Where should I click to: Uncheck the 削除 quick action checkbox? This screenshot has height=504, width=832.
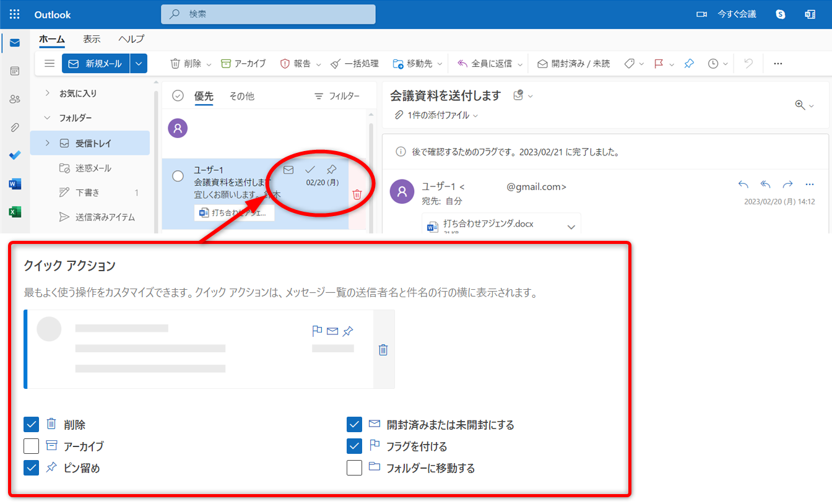tap(32, 425)
